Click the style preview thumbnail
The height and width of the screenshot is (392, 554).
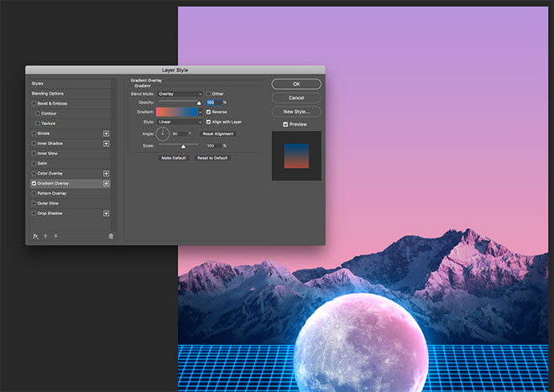pyautogui.click(x=296, y=156)
